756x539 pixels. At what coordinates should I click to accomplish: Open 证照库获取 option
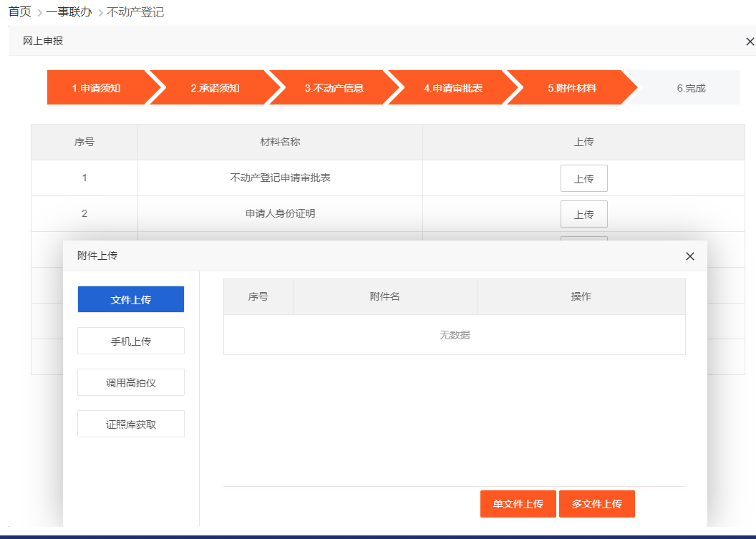coord(131,424)
